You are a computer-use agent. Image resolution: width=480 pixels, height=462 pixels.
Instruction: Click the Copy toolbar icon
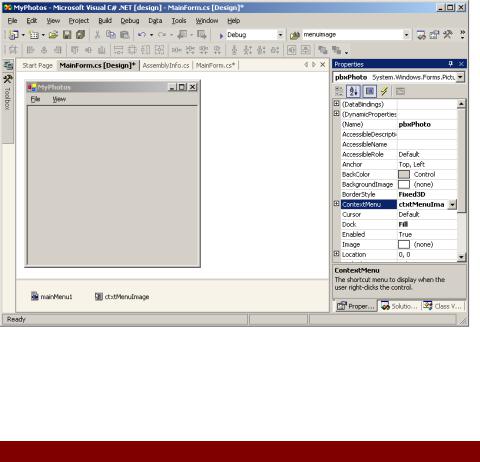[111, 35]
